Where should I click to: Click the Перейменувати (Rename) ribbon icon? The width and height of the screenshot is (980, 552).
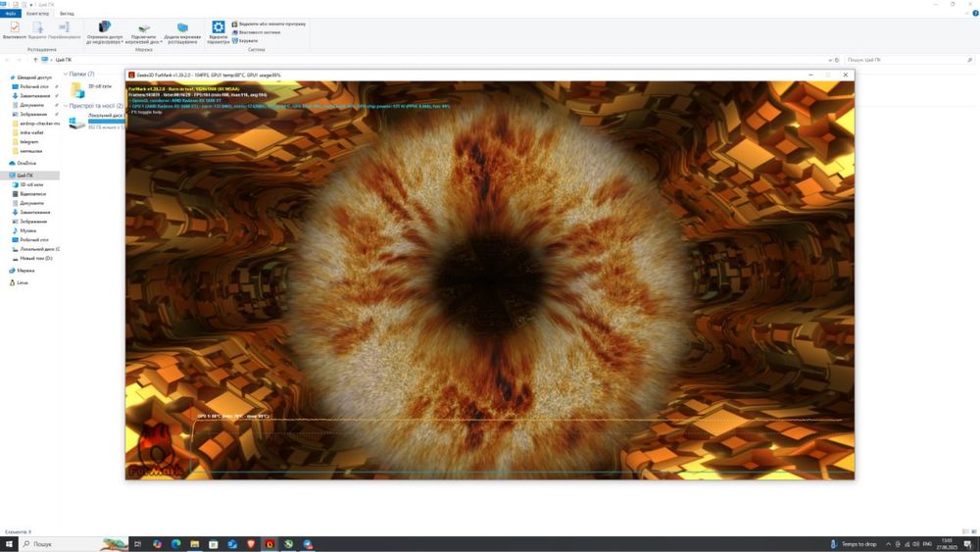(x=65, y=30)
